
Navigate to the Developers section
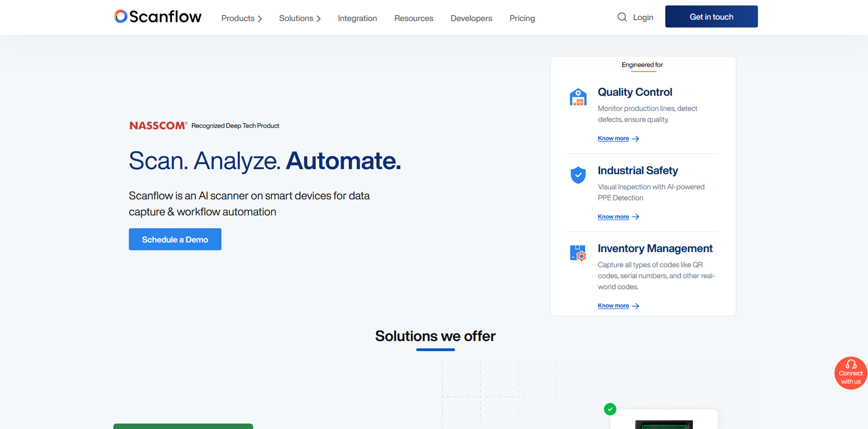(x=471, y=18)
